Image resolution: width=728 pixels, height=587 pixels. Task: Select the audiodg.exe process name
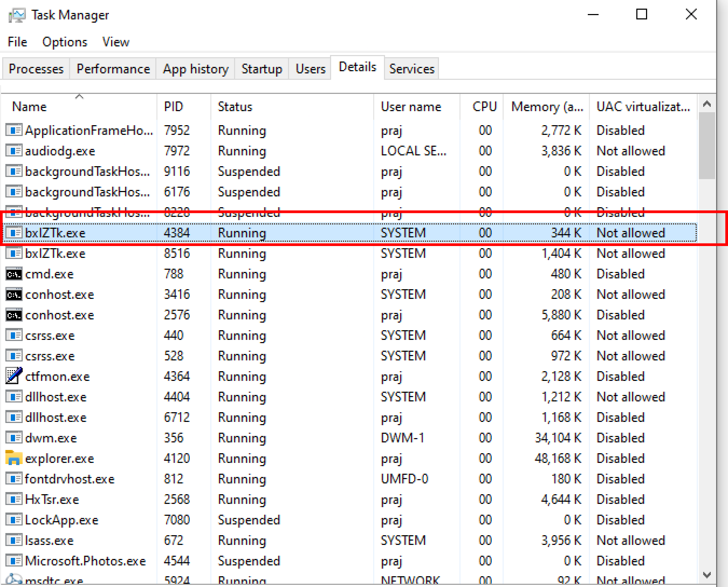click(60, 151)
